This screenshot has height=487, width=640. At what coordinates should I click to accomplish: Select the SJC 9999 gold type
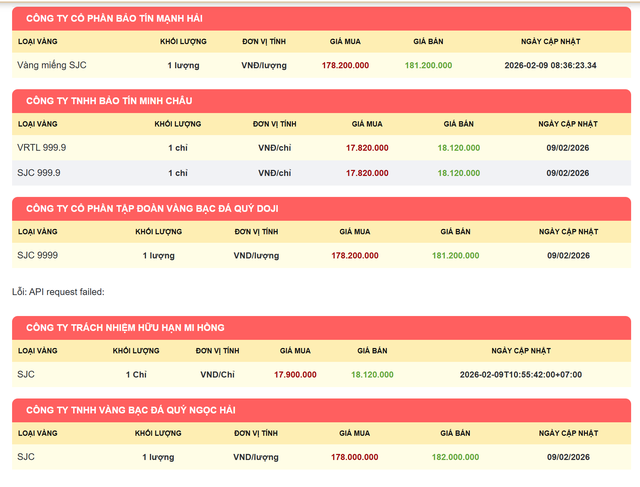coord(37,255)
